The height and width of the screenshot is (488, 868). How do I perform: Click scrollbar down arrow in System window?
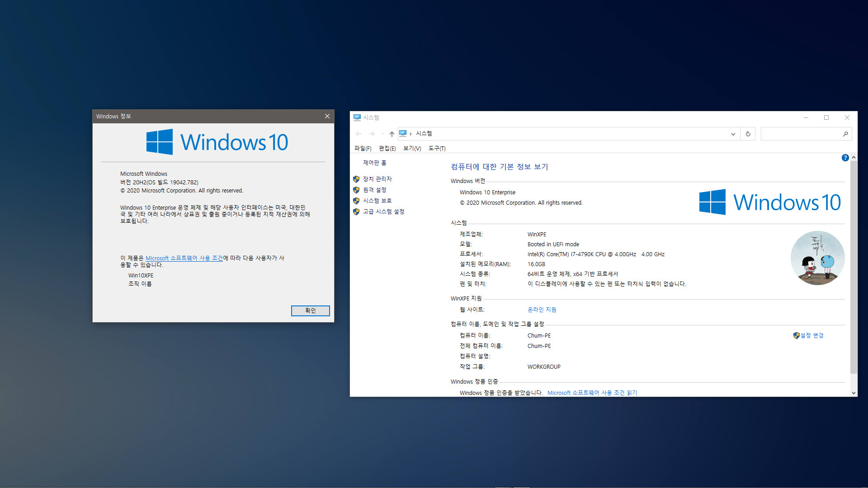(854, 393)
